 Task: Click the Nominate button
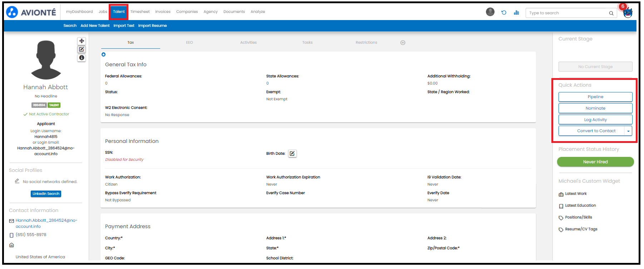[595, 109]
